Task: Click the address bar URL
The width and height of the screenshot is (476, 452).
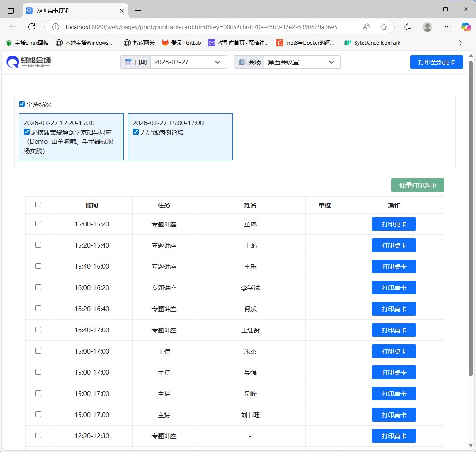Action: point(201,27)
